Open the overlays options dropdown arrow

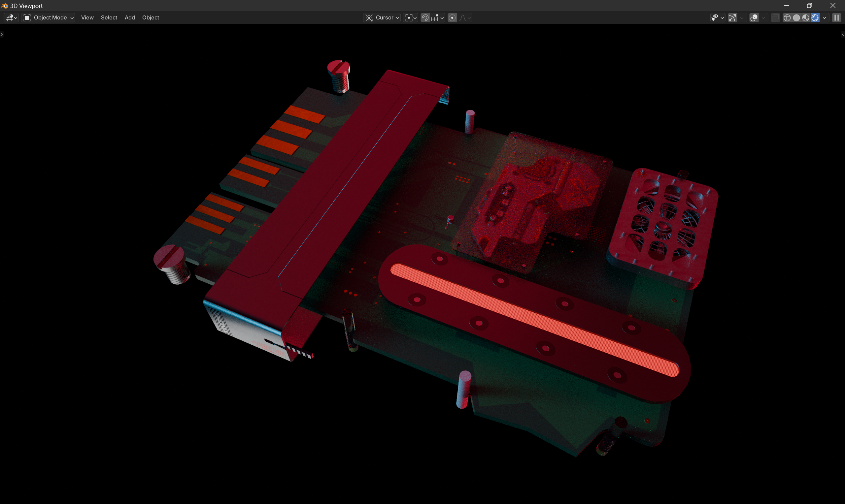coord(763,18)
